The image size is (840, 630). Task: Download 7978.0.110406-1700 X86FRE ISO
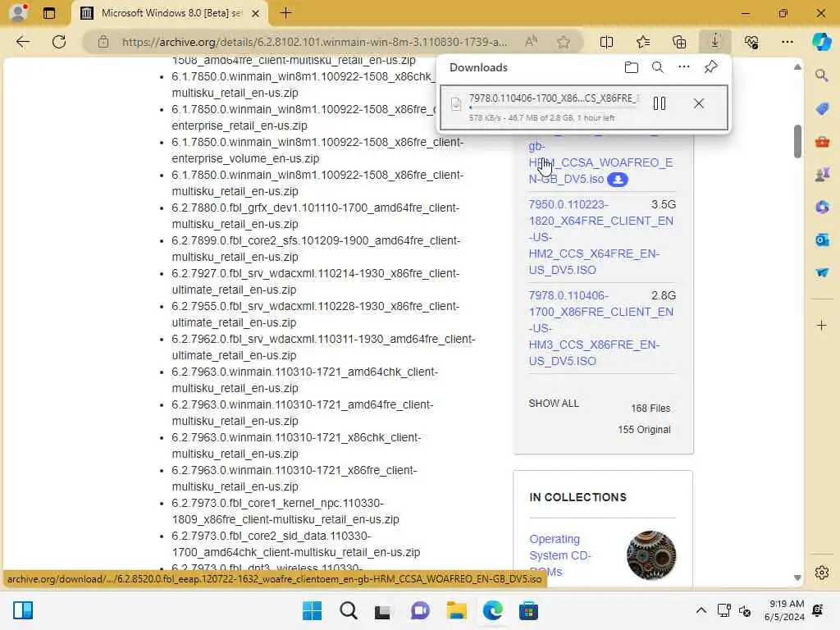pos(600,328)
